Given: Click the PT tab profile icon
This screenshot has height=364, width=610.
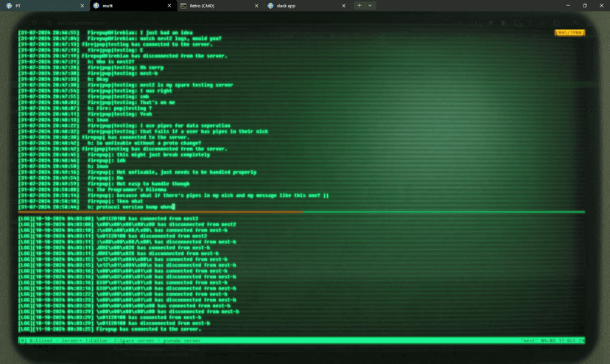Looking at the screenshot, I should coord(9,5).
